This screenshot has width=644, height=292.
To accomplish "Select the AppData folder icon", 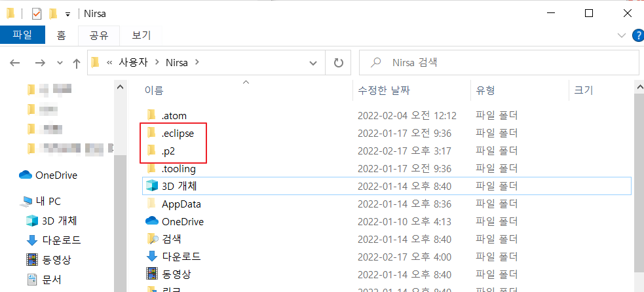I will (x=151, y=204).
